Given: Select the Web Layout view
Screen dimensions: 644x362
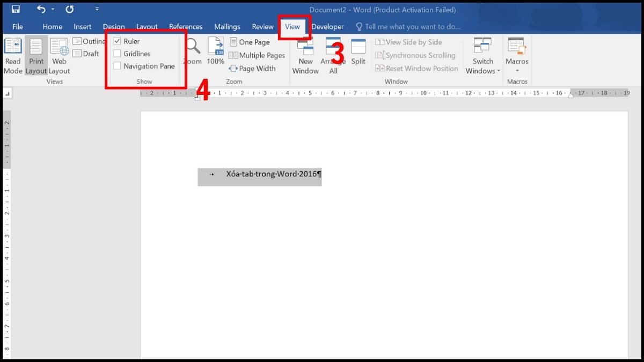Looking at the screenshot, I should (x=59, y=56).
